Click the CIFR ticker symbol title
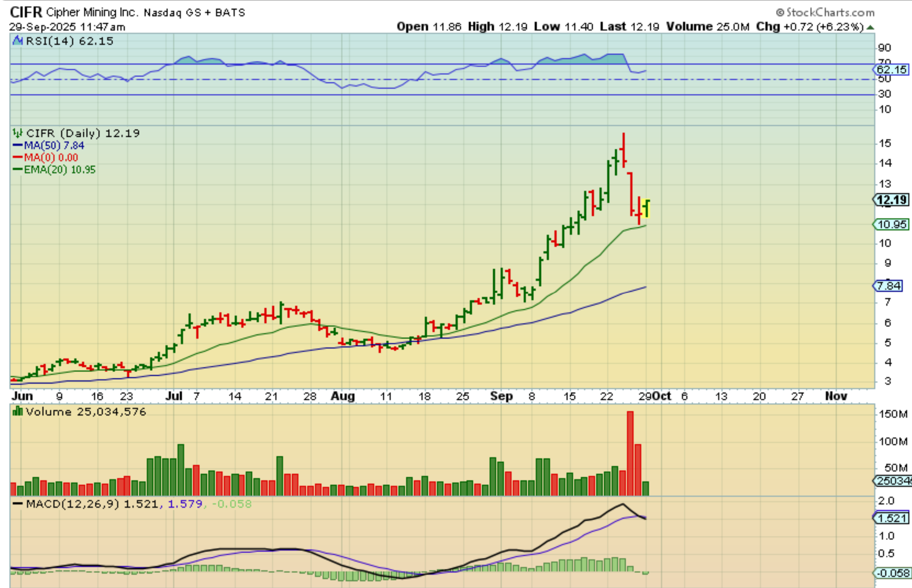Image resolution: width=912 pixels, height=588 pixels. 26,13
